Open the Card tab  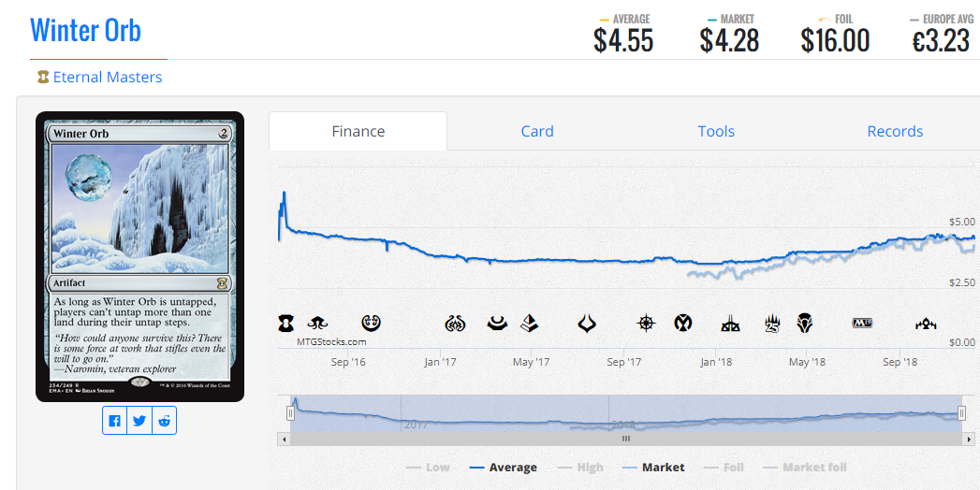(537, 131)
